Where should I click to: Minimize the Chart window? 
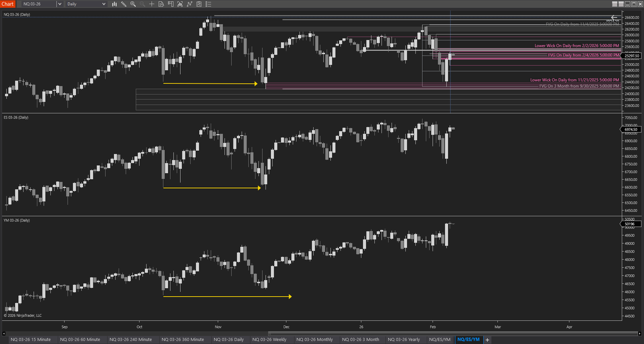(627, 4)
